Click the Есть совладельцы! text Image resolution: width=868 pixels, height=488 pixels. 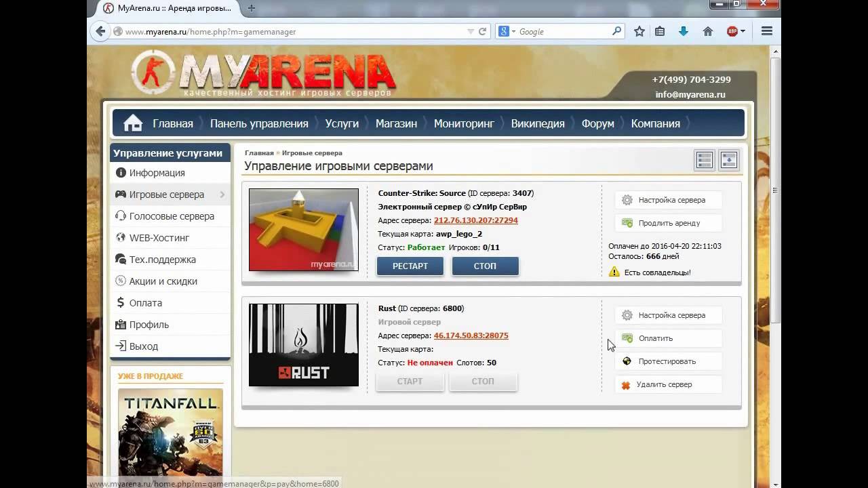coord(658,272)
